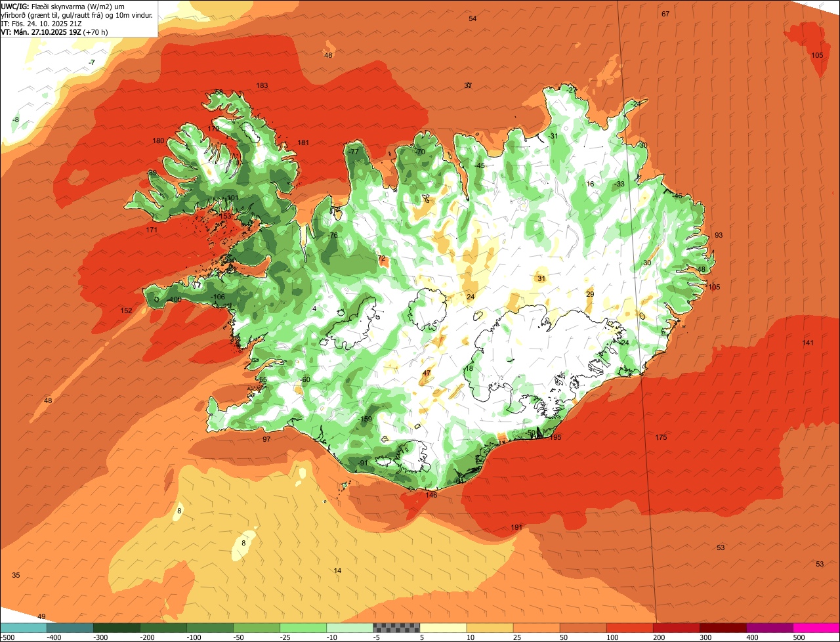Viewport: 840px width, 642px height.
Task: Click the value 181 on the map
Action: pos(303,143)
